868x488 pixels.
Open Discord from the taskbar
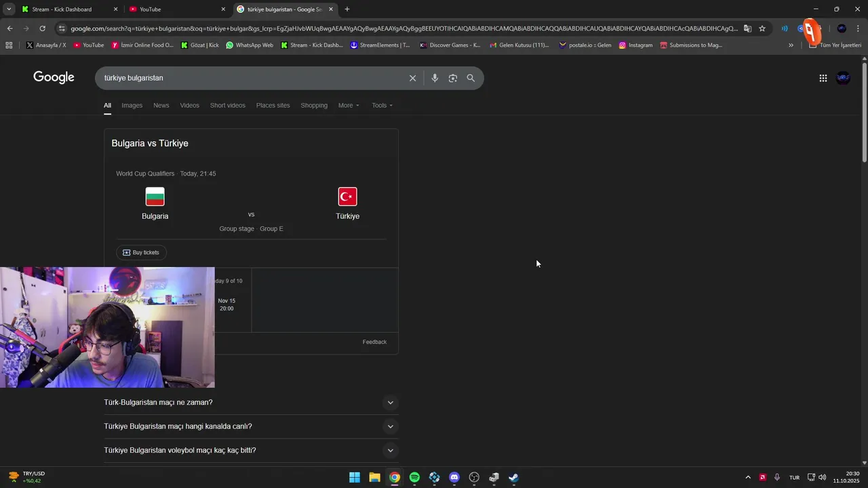tap(454, 477)
